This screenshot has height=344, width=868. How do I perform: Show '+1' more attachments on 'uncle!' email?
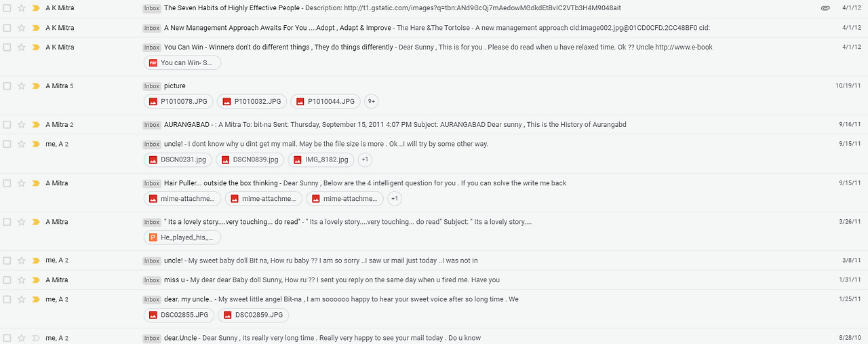[365, 160]
